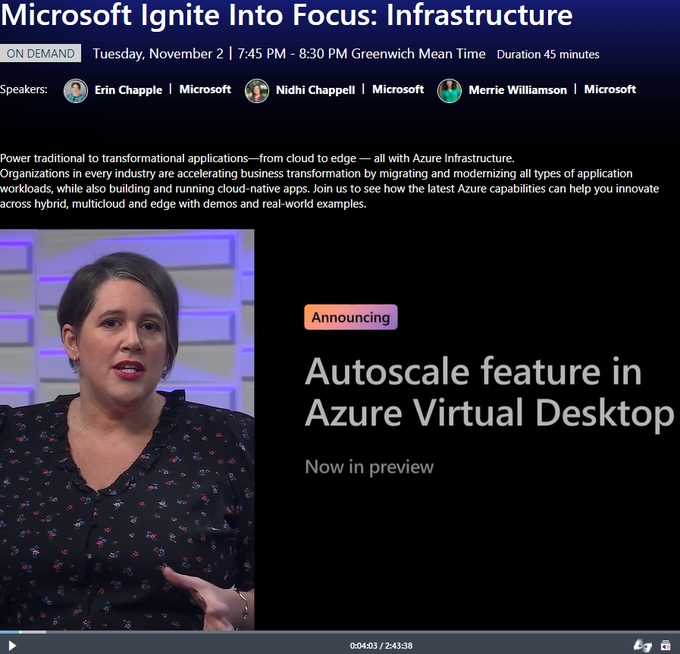Click the video frame showing the presenter

[127, 429]
